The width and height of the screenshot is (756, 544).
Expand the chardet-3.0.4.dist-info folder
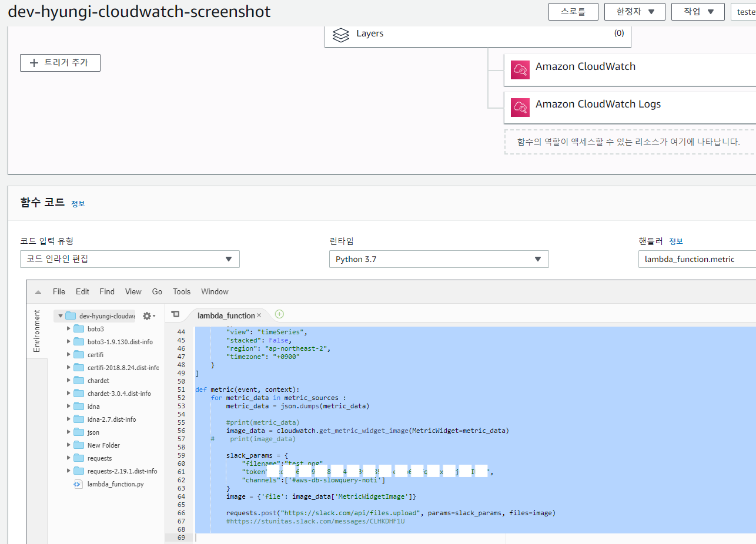click(x=68, y=394)
